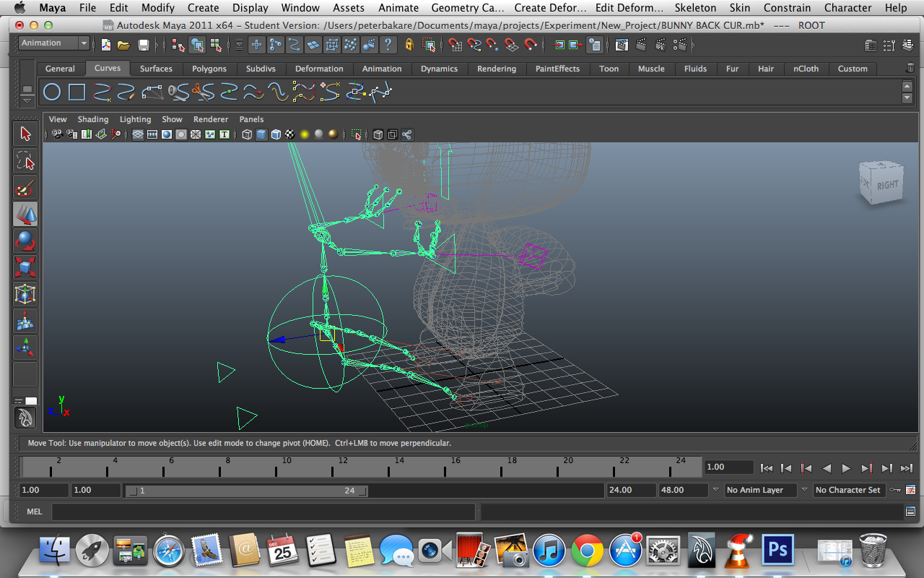The image size is (924, 578).
Task: Open the panel Shading menu
Action: point(93,119)
